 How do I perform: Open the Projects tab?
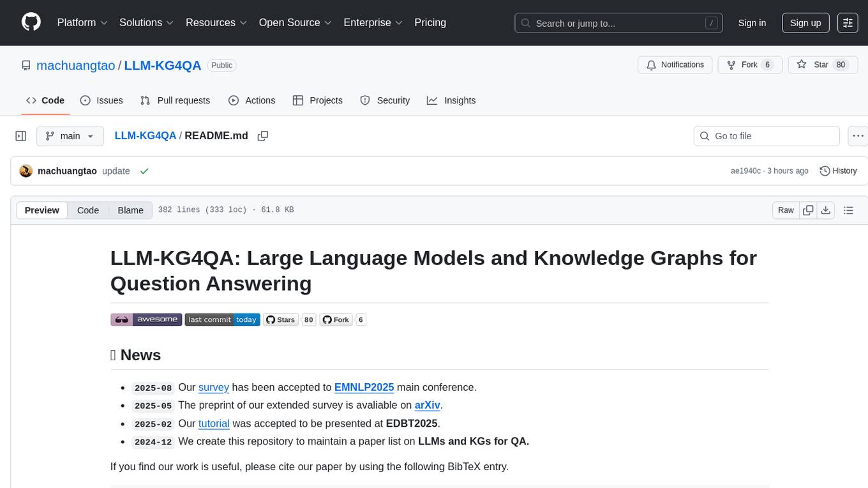(318, 100)
